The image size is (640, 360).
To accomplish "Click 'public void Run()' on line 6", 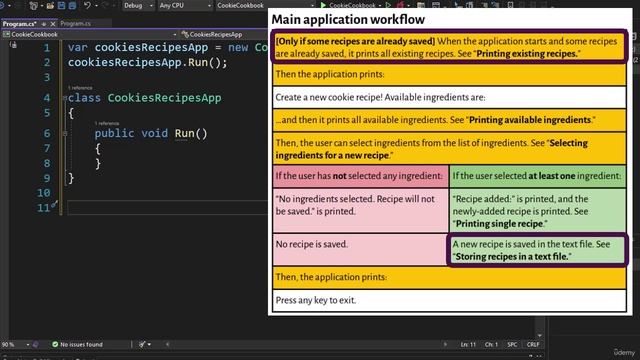I will click(151, 133).
